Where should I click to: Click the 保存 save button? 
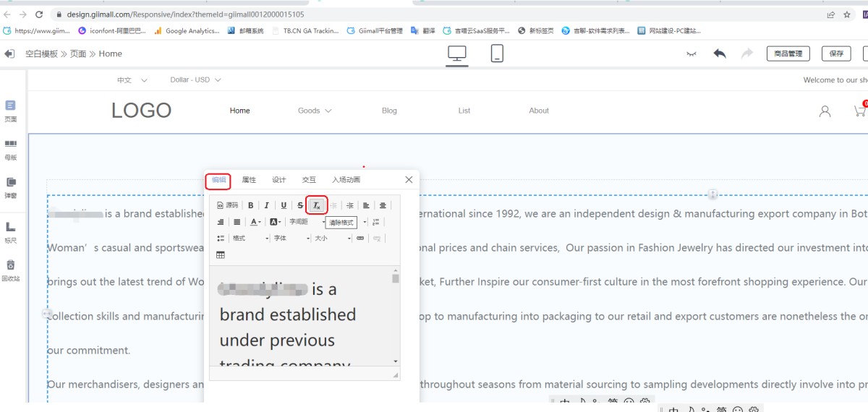[836, 53]
